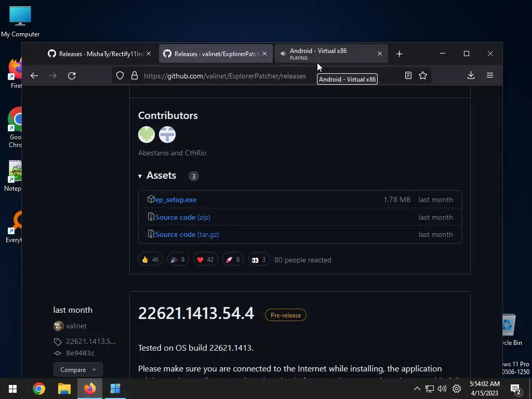The height and width of the screenshot is (399, 532).
Task: Switch to Android - Virtual x86 tab
Action: point(331,54)
